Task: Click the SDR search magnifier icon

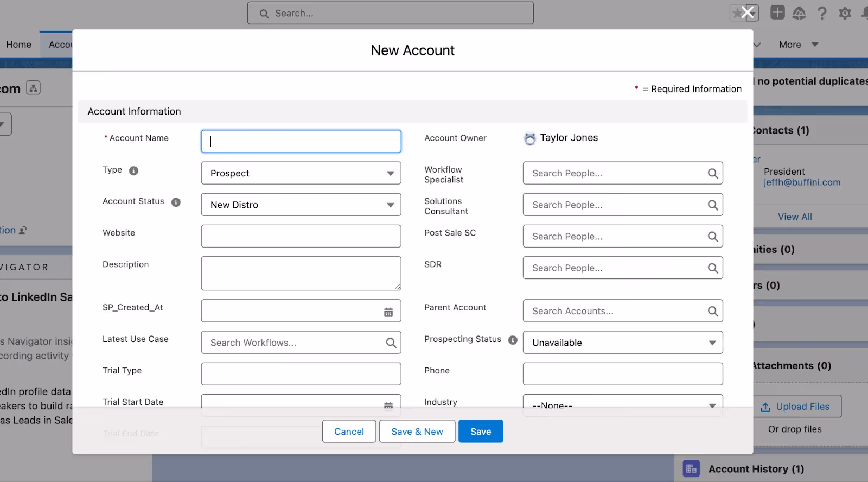Action: click(713, 268)
